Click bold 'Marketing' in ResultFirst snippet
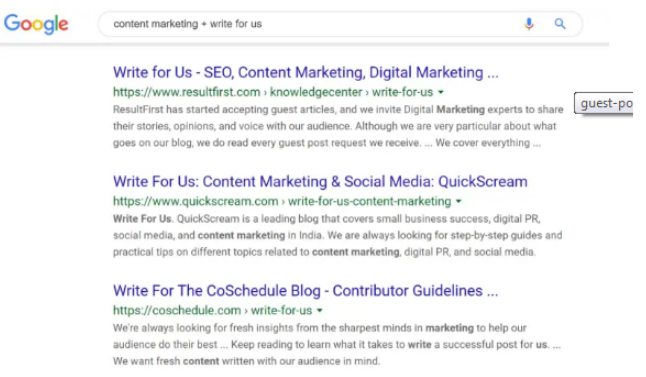646x377 pixels. click(x=461, y=110)
